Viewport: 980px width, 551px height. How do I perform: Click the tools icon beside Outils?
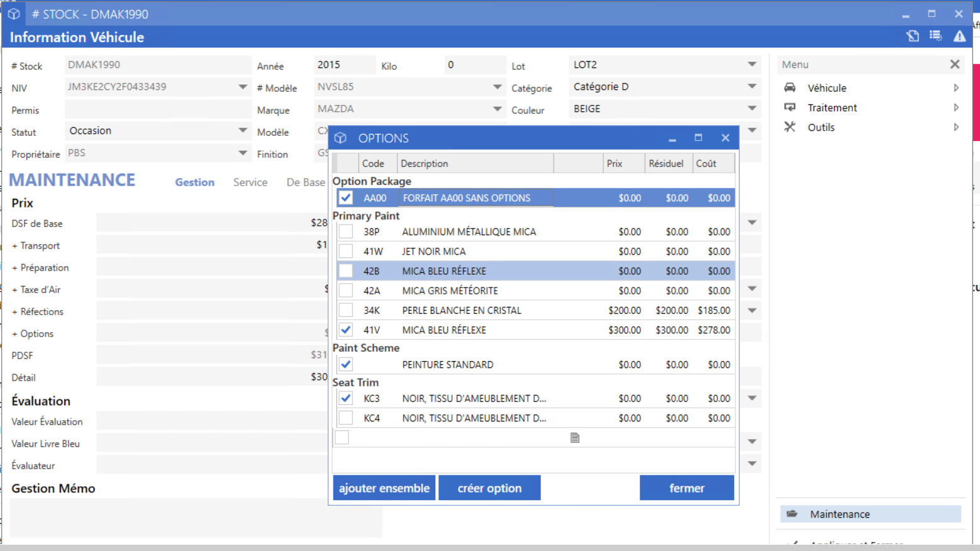(x=790, y=126)
